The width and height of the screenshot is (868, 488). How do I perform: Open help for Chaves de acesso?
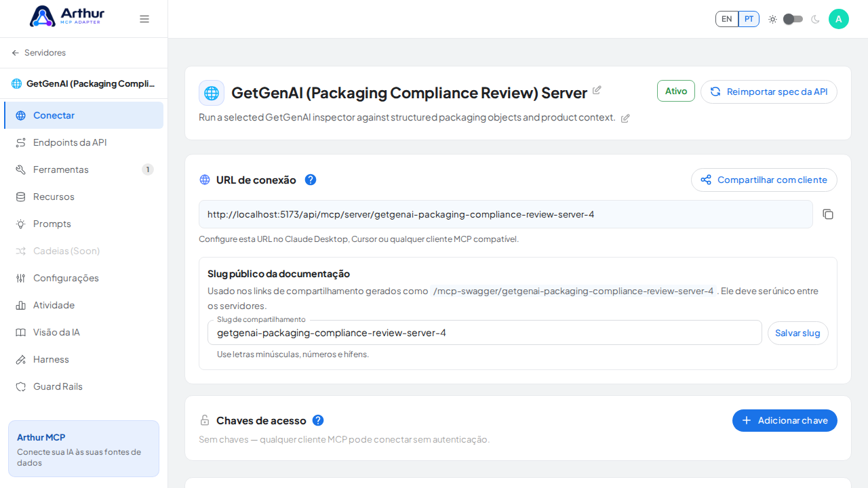318,420
